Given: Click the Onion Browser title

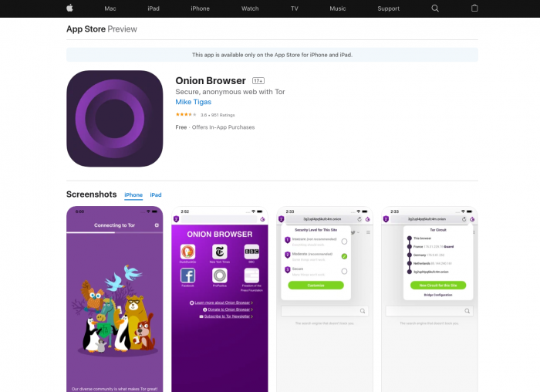Looking at the screenshot, I should [x=211, y=80].
